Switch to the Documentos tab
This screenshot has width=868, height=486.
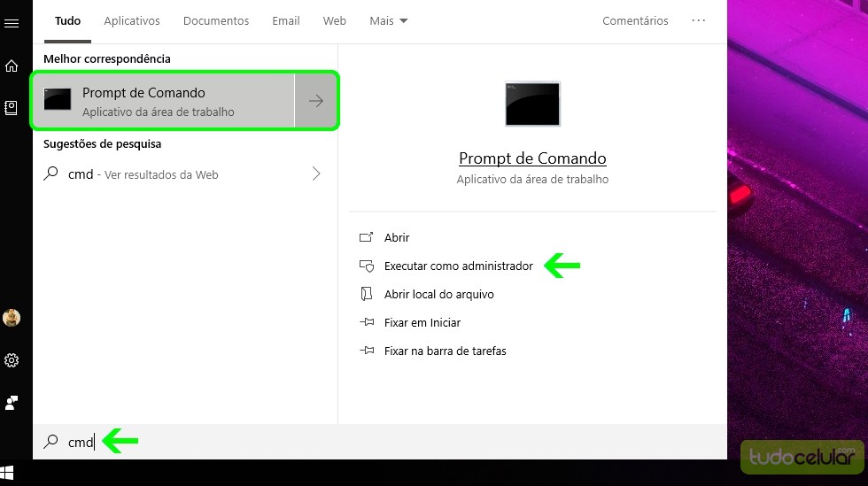tap(216, 21)
